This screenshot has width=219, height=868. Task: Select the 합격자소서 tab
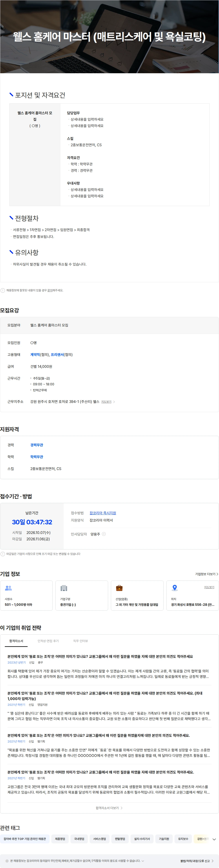(16, 641)
